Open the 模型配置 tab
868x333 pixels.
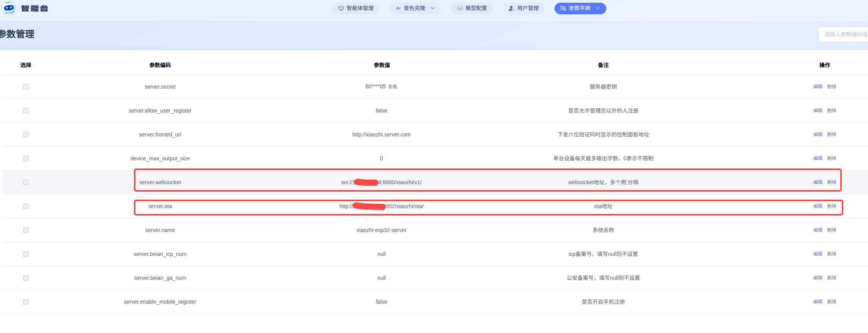point(476,8)
